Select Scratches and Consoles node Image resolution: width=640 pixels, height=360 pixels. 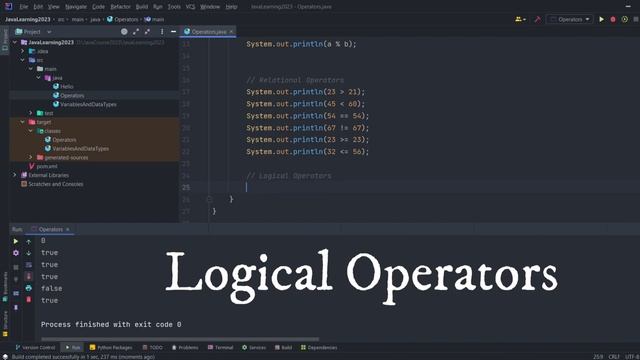56,184
